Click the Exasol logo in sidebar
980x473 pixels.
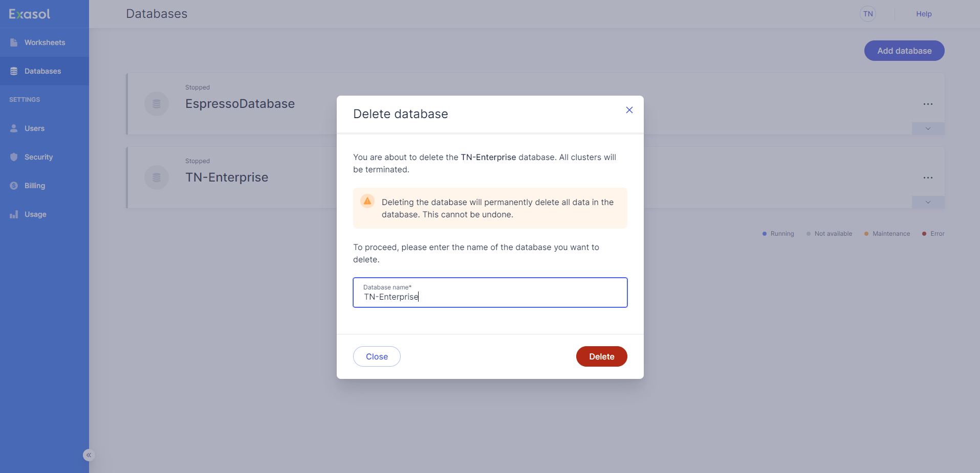pos(30,14)
